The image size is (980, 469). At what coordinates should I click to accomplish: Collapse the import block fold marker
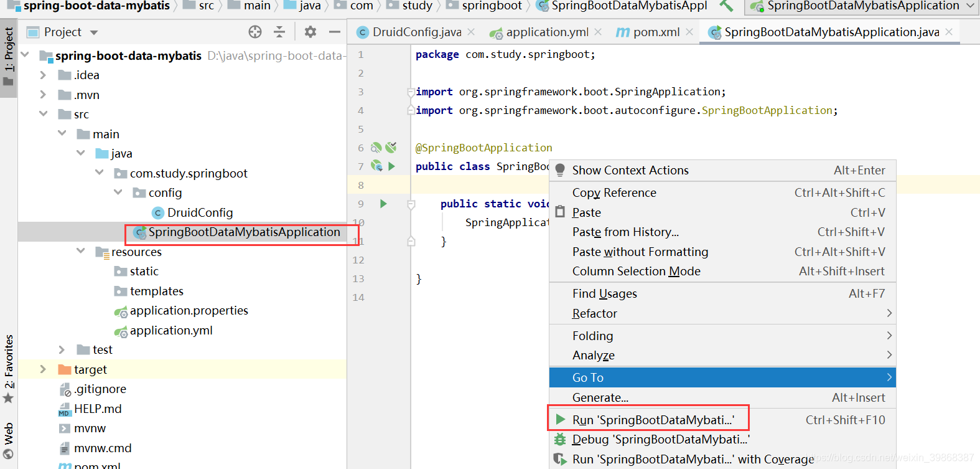(411, 92)
